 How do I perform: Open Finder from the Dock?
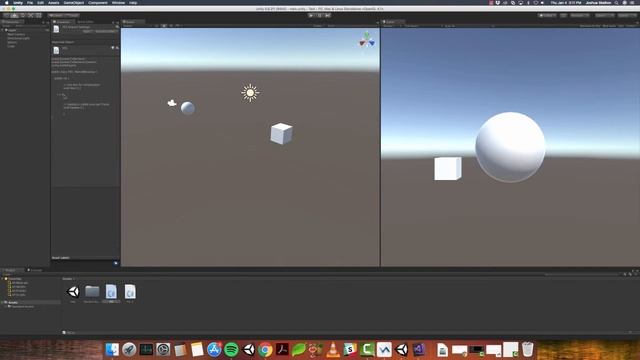112,350
